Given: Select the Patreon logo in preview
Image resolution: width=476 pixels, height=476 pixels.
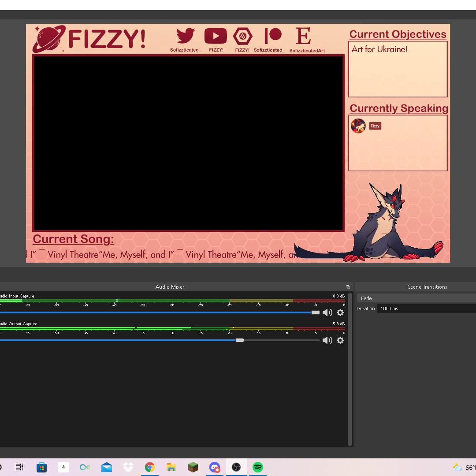Looking at the screenshot, I should 273,36.
